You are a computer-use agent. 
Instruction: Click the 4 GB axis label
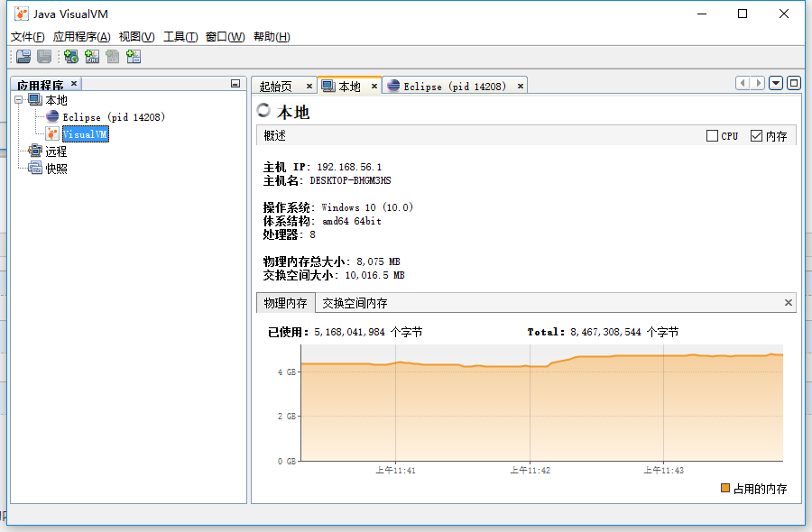(286, 371)
